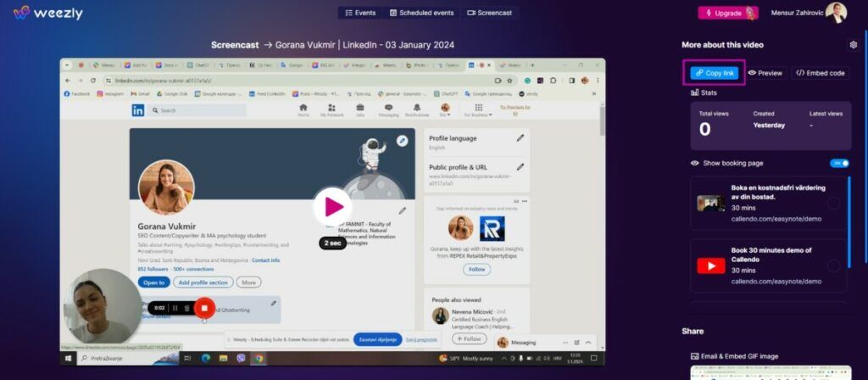The image size is (868, 380).
Task: Click callendo.com/easynote/demo under Book 30 minutes demo
Action: point(776,282)
